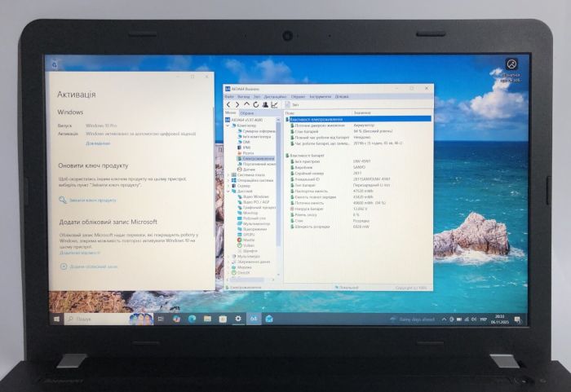This screenshot has width=571, height=392.
Task: Select Робочий стіл tree item
Action: [x=251, y=218]
